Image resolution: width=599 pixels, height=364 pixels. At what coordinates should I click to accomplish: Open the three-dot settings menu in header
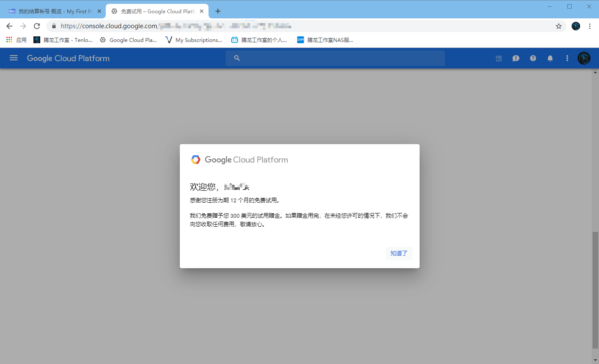pyautogui.click(x=567, y=59)
